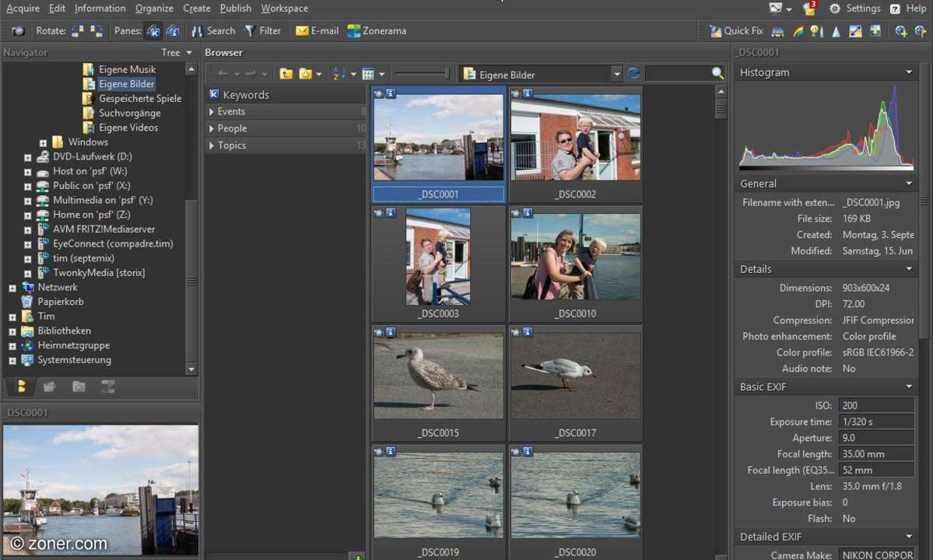
Task: Collapse the Basic EXIF section
Action: (909, 387)
